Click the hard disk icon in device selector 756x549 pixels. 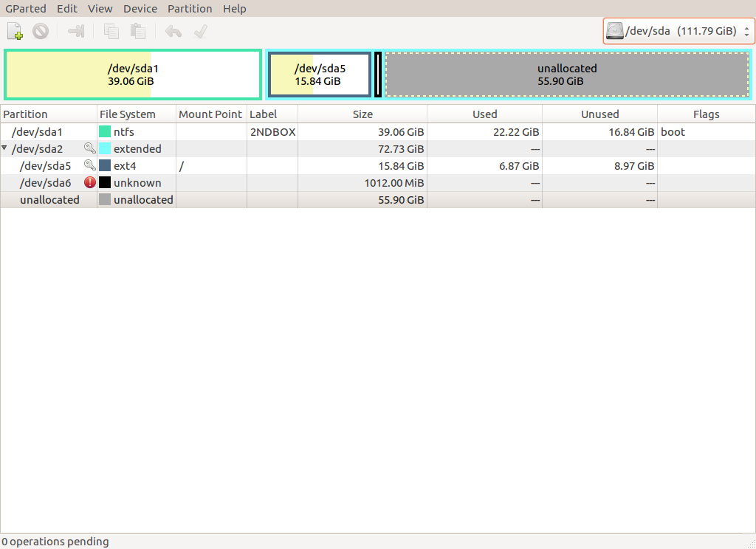point(615,31)
